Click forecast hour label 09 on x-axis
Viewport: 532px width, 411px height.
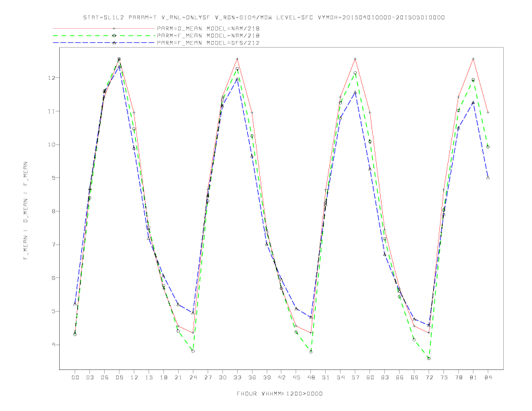coord(119,377)
